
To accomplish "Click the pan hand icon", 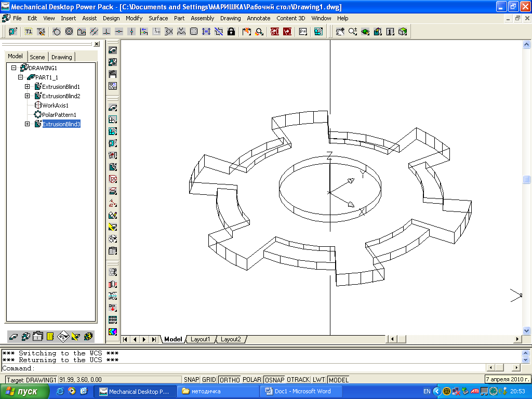I will (340, 32).
